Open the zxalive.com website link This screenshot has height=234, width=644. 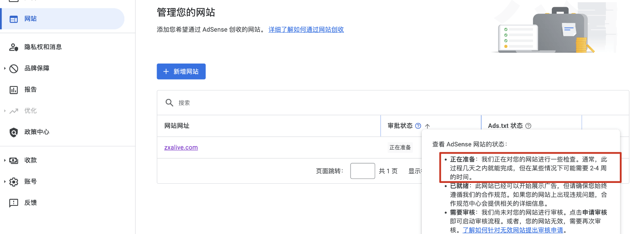pos(181,147)
